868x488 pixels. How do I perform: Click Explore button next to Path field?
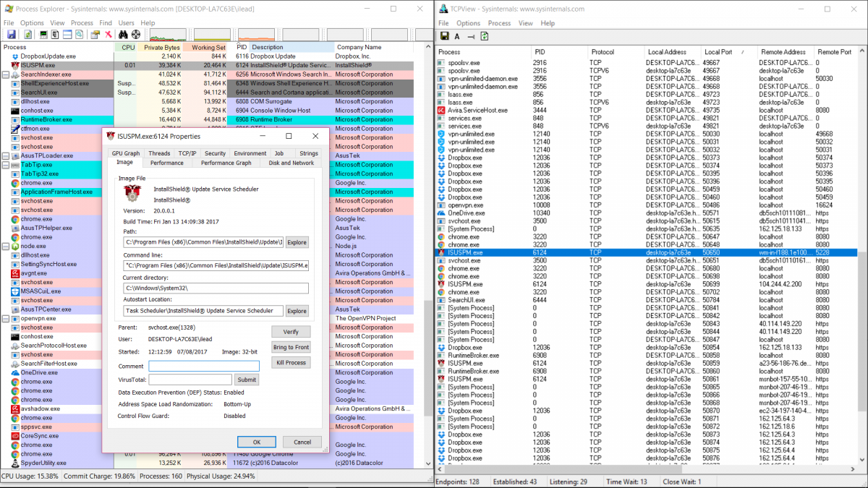297,242
